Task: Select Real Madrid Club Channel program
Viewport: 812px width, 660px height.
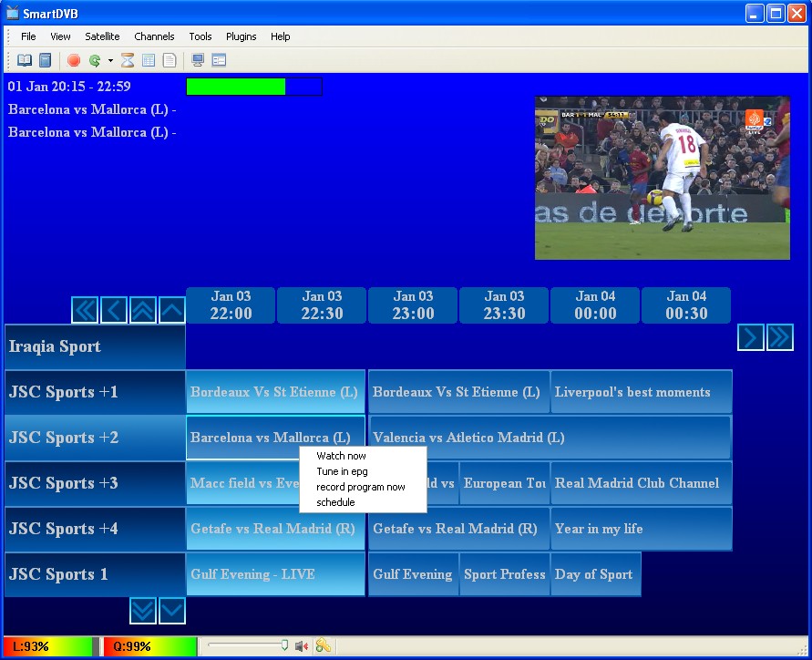Action: click(641, 483)
